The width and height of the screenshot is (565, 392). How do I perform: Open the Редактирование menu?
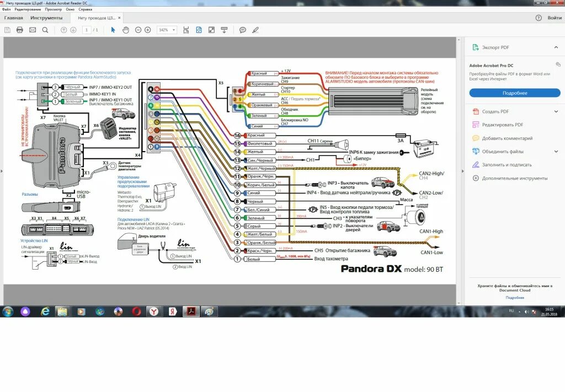click(x=28, y=9)
